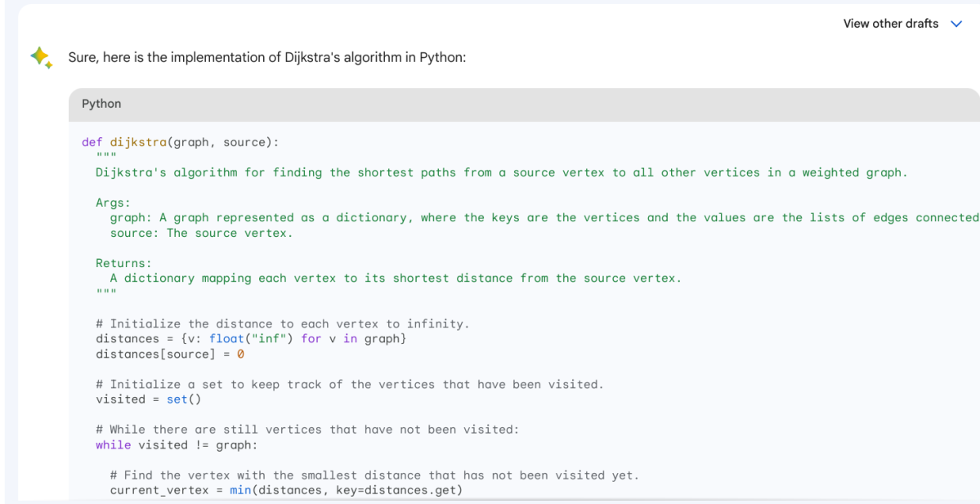Click the def keyword in function definition
The height and width of the screenshot is (504, 980).
click(x=92, y=142)
